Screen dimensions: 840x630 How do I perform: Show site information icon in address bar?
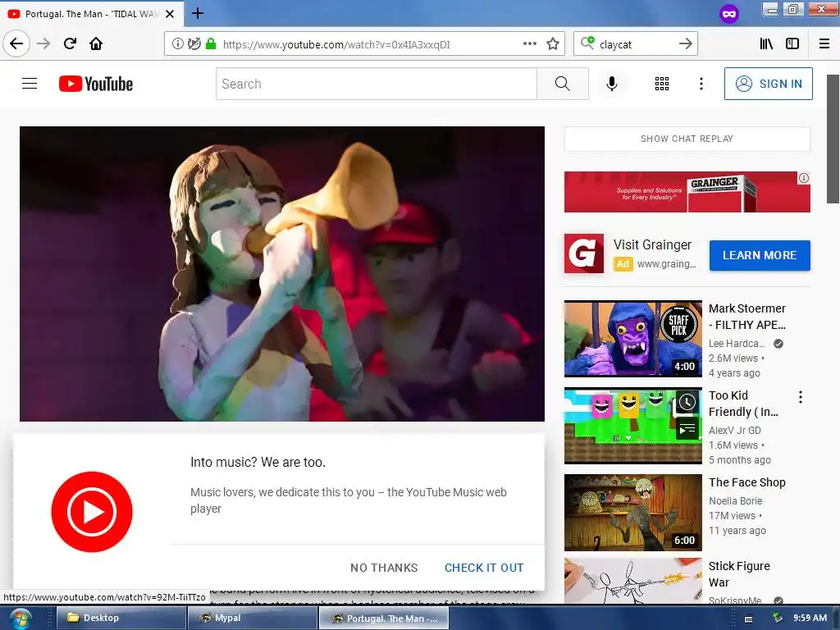[x=177, y=44]
